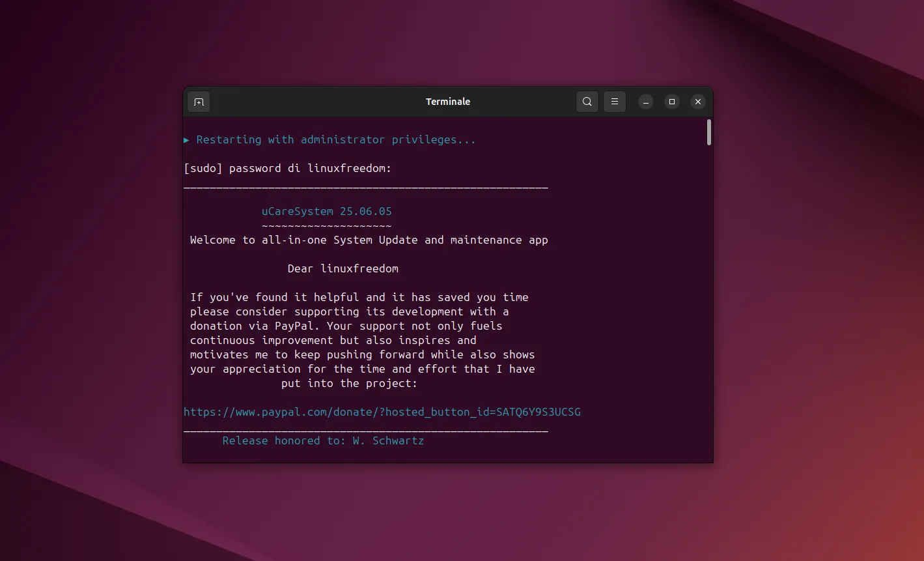Click the arrow before 'Restarting with administrator'
Screen dimensions: 924x561
coord(186,140)
